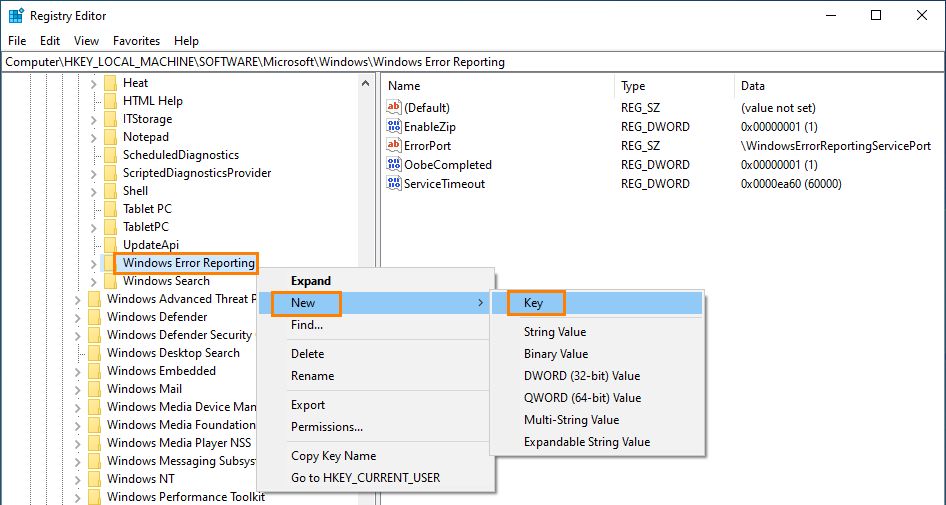Choose Binary Value in New submenu
The width and height of the screenshot is (946, 505).
[597, 354]
